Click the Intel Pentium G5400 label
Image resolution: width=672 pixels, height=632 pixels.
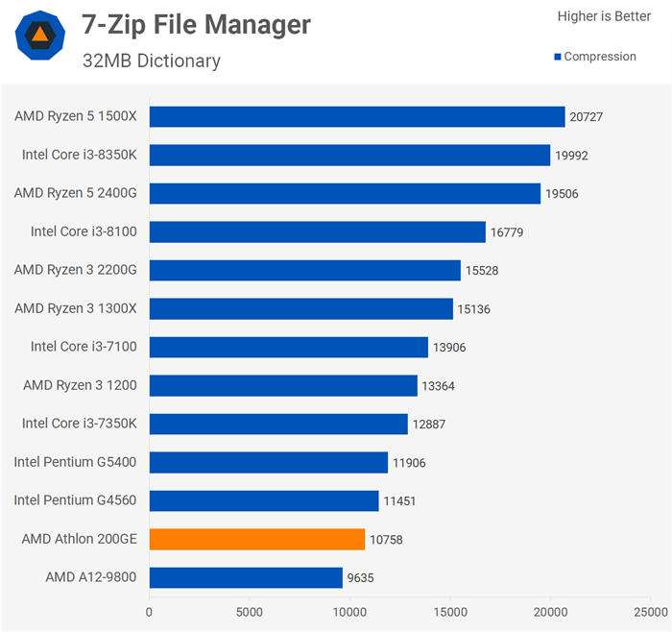coord(75,462)
